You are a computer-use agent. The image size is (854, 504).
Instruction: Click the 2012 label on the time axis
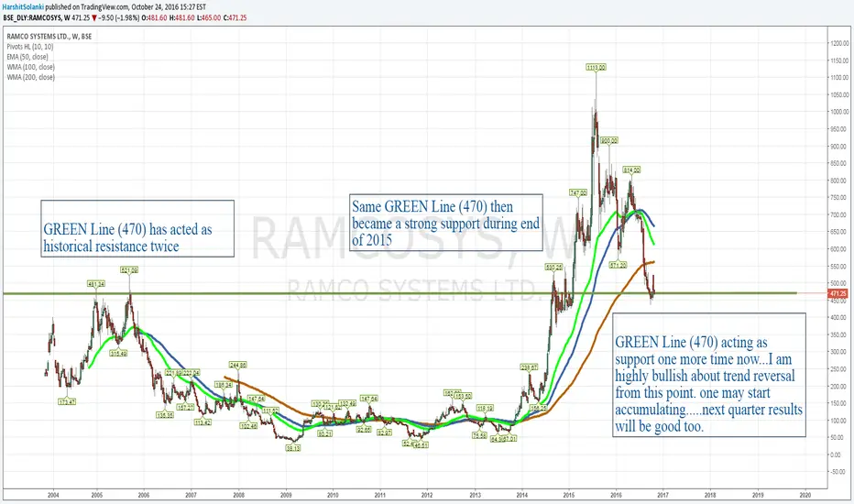click(427, 495)
